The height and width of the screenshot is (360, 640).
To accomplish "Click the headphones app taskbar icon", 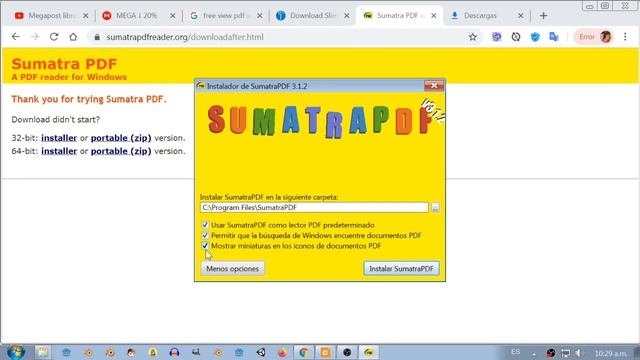I will click(x=174, y=352).
